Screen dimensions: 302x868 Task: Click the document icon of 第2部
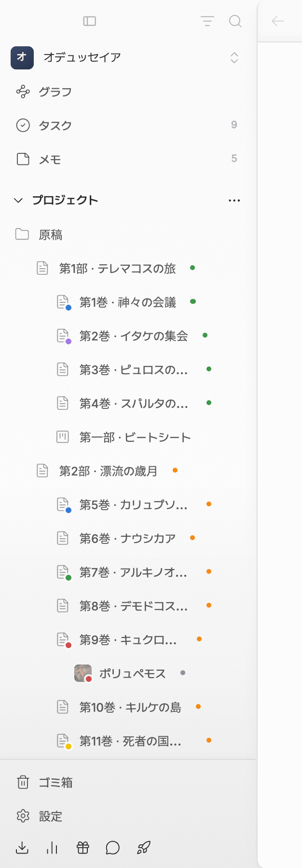coord(42,471)
